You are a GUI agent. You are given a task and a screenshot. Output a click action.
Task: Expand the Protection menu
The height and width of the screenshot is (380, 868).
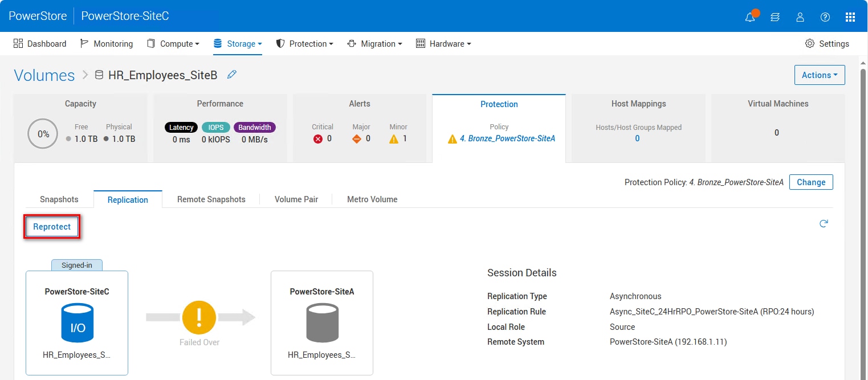pyautogui.click(x=305, y=44)
